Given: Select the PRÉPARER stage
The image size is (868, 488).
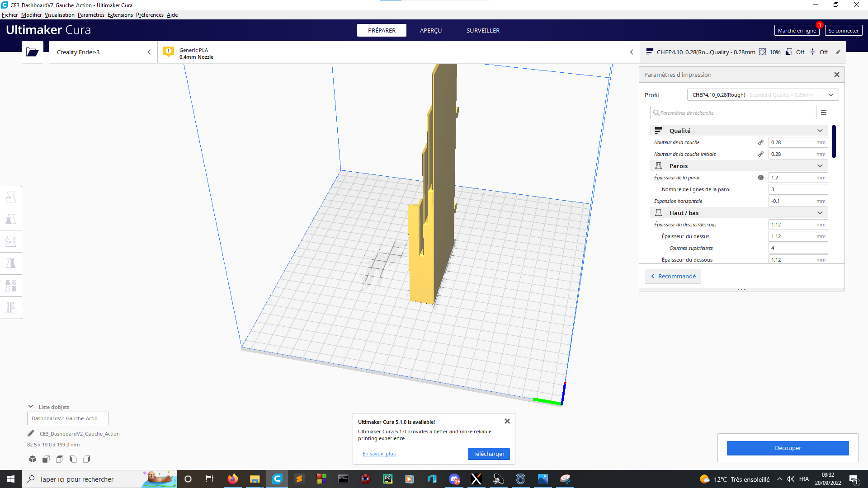Looking at the screenshot, I should (382, 30).
